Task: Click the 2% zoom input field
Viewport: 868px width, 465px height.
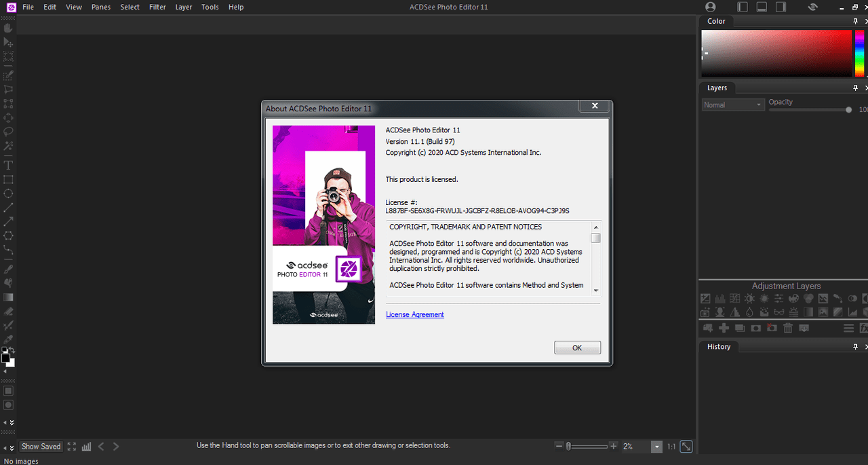Action: [x=635, y=447]
